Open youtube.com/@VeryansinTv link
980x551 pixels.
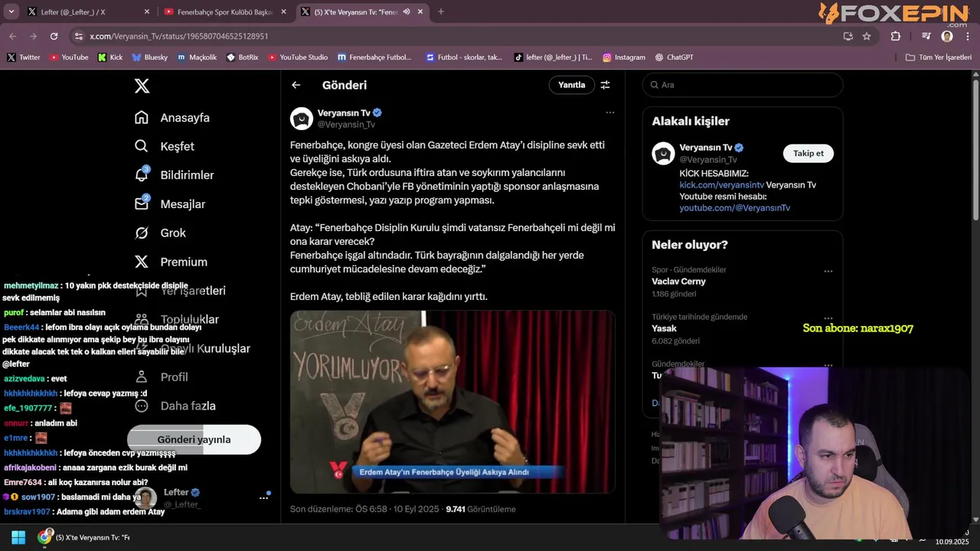point(735,208)
